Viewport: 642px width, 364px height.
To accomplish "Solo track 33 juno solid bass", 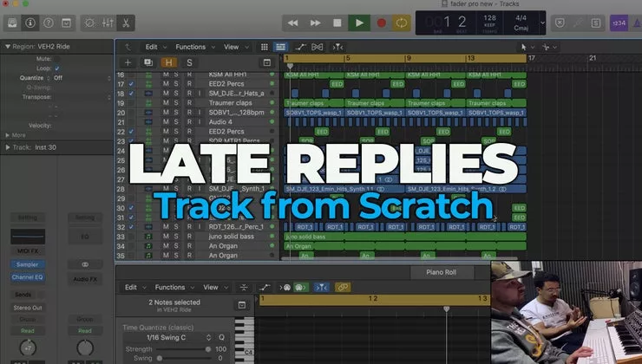I will click(176, 237).
